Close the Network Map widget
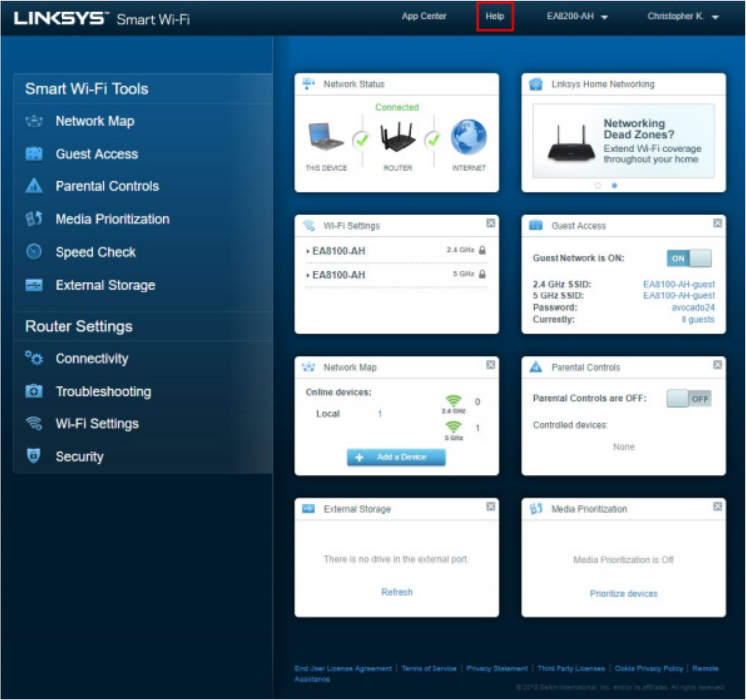The height and width of the screenshot is (700, 746). (490, 364)
